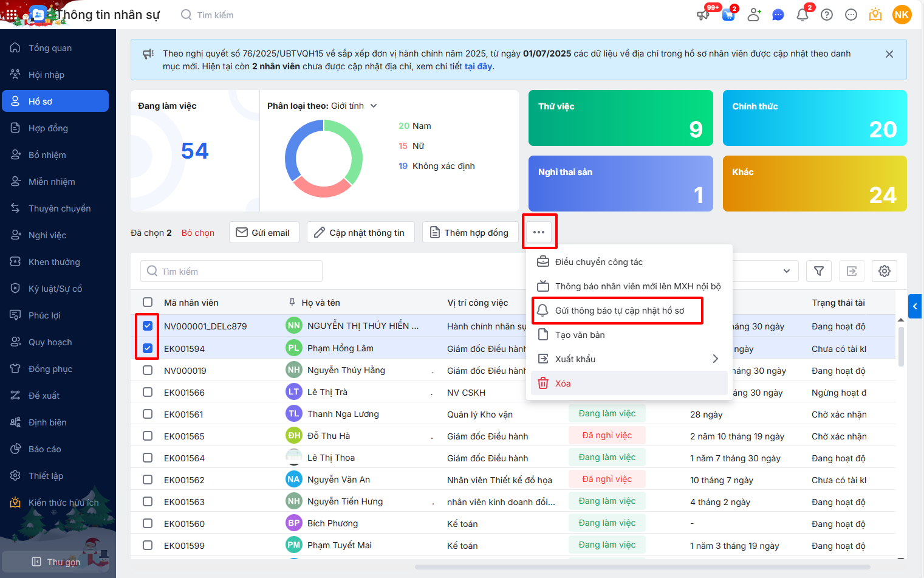Click the chat messenger icon
The image size is (924, 578).
tap(778, 15)
